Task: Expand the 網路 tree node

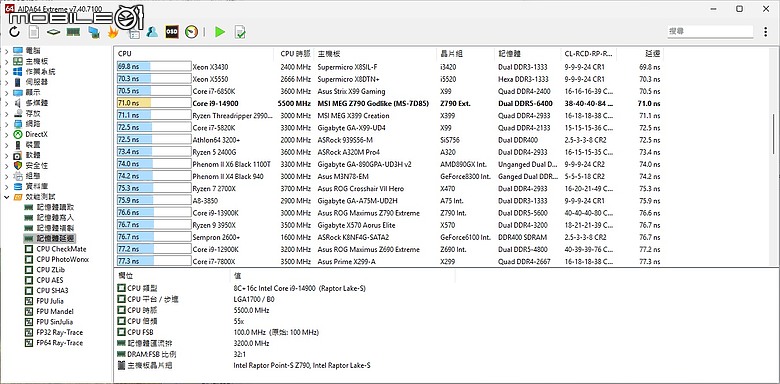Action: [x=6, y=123]
